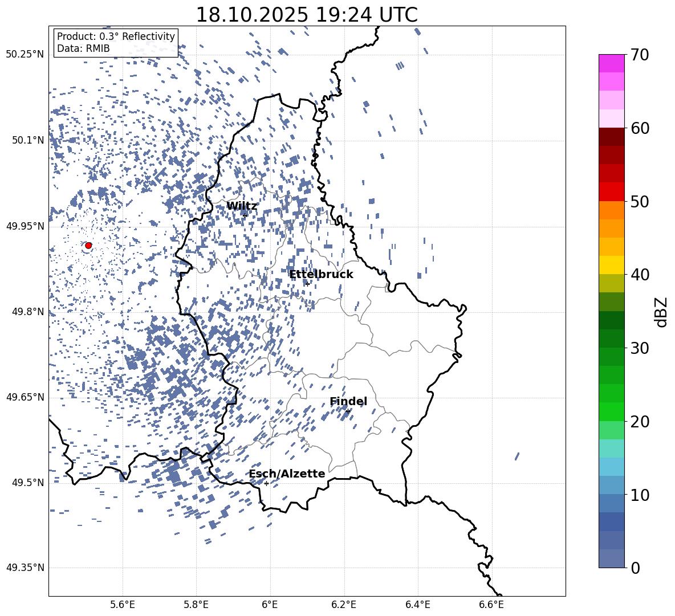Click the plot title 18.10.2025 19:24 UTC
This screenshot has height=616, width=675.
point(307,15)
